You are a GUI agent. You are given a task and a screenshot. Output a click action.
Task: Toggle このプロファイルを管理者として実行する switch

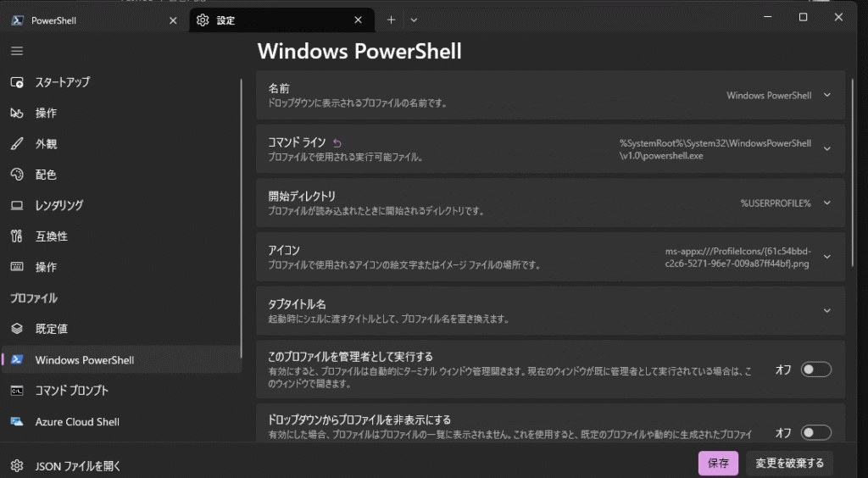816,369
